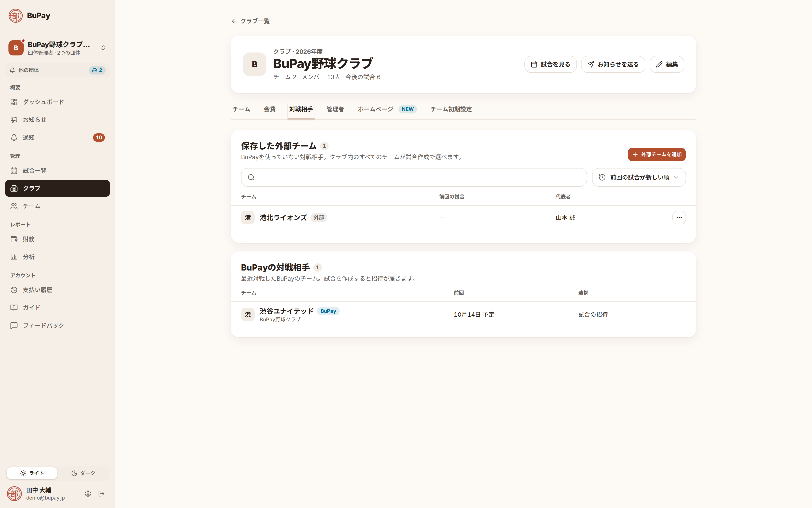The height and width of the screenshot is (508, 812).
Task: Switch to the チーム tab
Action: (x=241, y=109)
